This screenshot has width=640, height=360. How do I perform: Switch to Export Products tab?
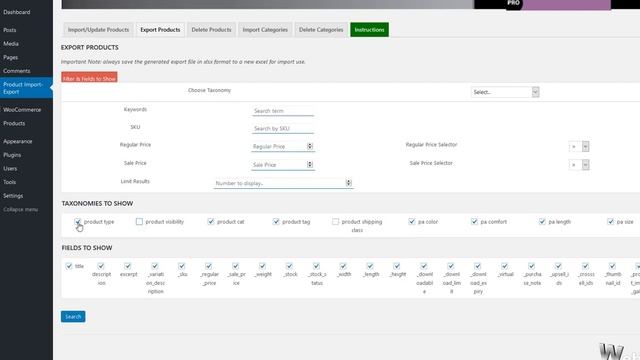click(160, 30)
